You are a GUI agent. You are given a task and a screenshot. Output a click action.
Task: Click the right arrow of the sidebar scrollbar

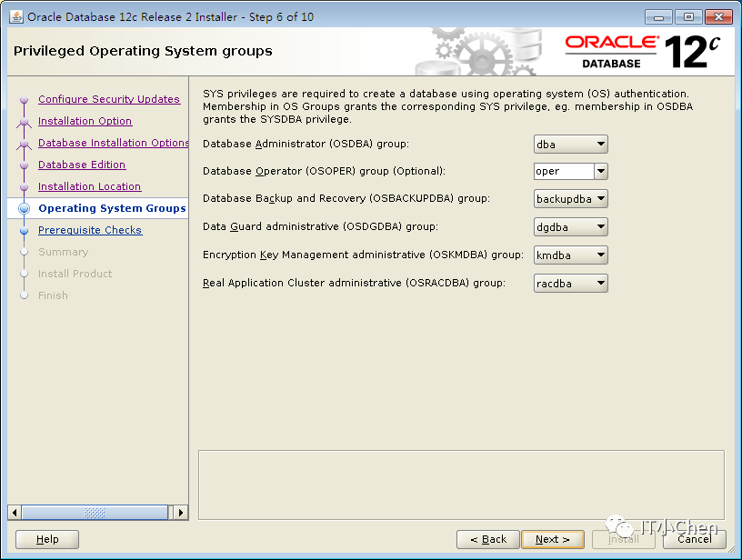click(x=181, y=513)
